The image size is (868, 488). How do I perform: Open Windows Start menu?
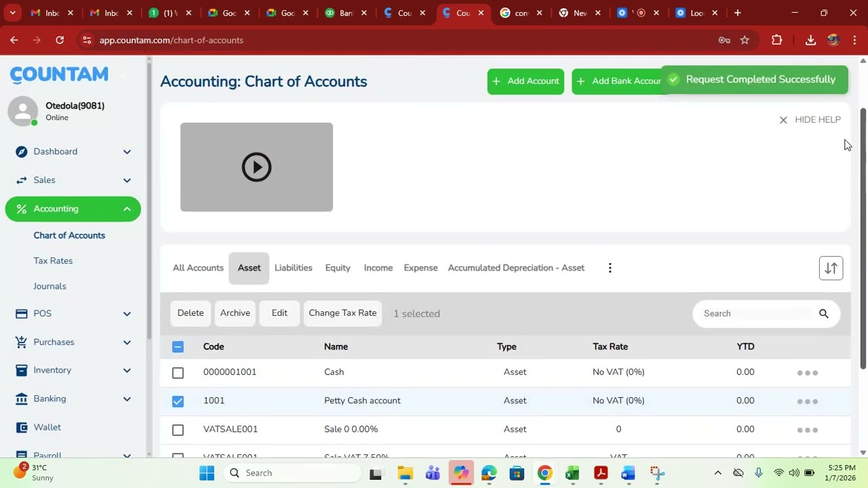tap(207, 473)
